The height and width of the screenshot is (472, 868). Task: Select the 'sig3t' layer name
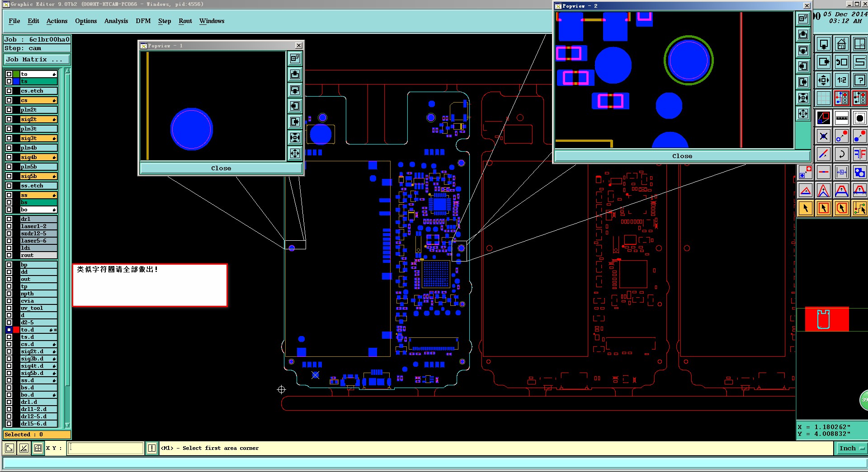38,138
